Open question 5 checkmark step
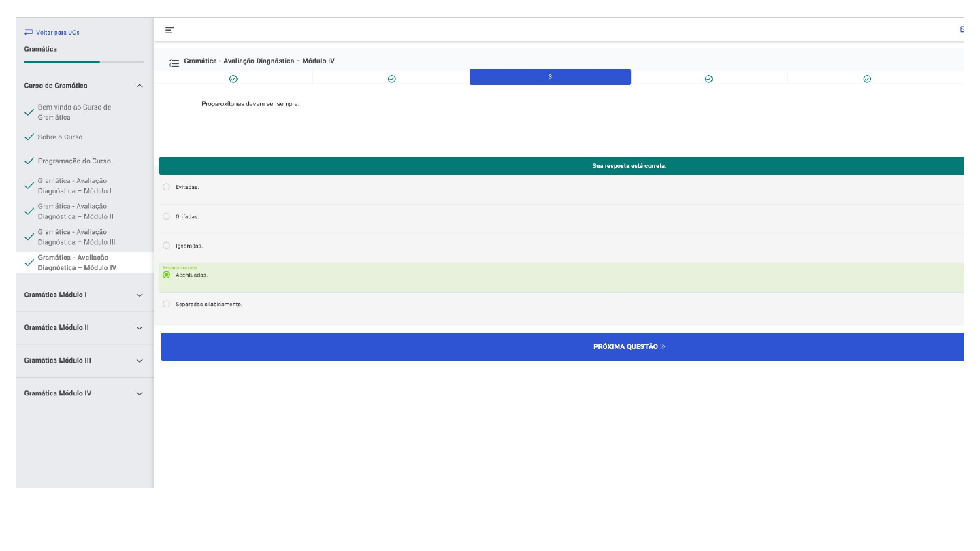The height and width of the screenshot is (551, 980). pyautogui.click(x=867, y=79)
